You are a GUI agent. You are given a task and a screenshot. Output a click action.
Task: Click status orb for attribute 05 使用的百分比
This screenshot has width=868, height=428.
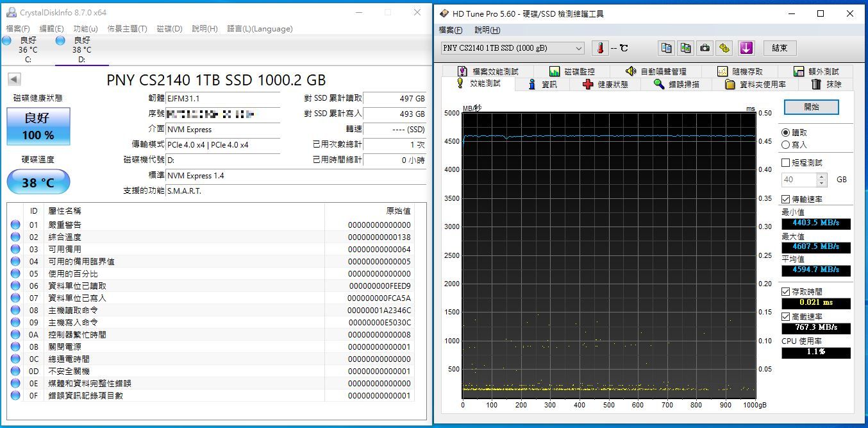[x=15, y=274]
